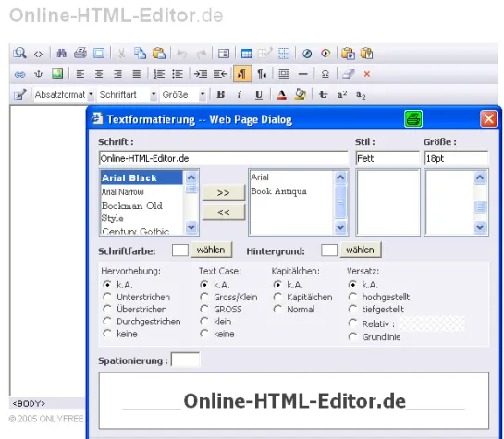The image size is (504, 439).
Task: Click the strikethrough U icon
Action: 323,95
